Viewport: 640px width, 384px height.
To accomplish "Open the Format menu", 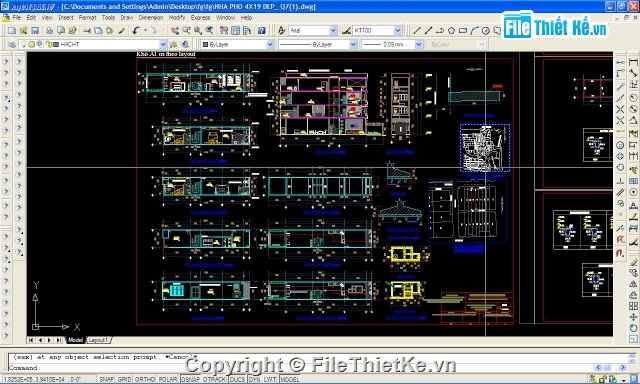I will tap(87, 18).
